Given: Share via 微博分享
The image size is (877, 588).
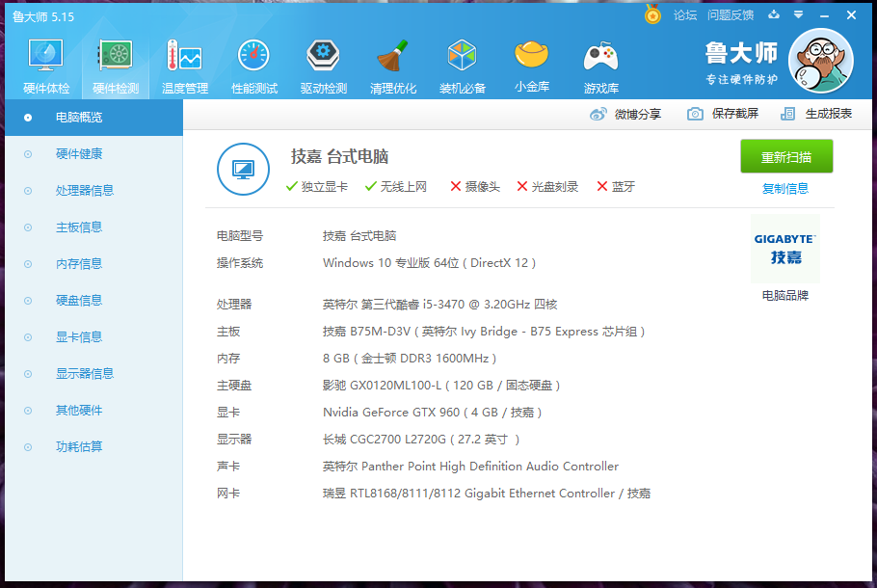Looking at the screenshot, I should coord(625,114).
